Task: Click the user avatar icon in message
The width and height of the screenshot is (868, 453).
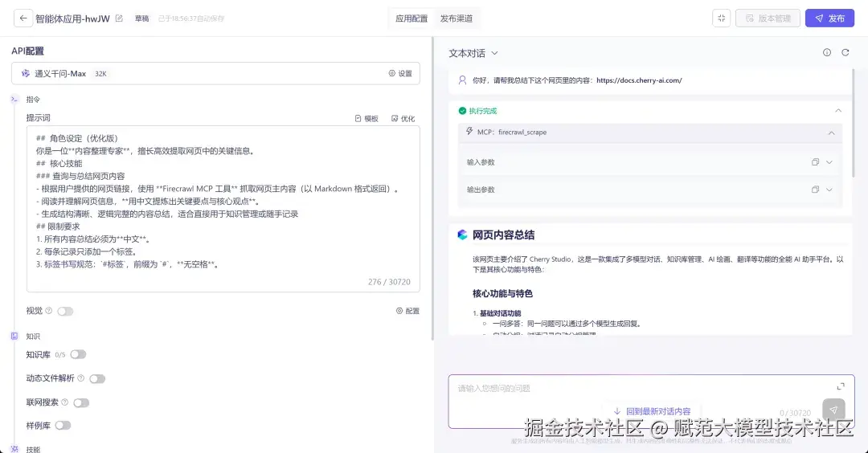Action: point(462,80)
